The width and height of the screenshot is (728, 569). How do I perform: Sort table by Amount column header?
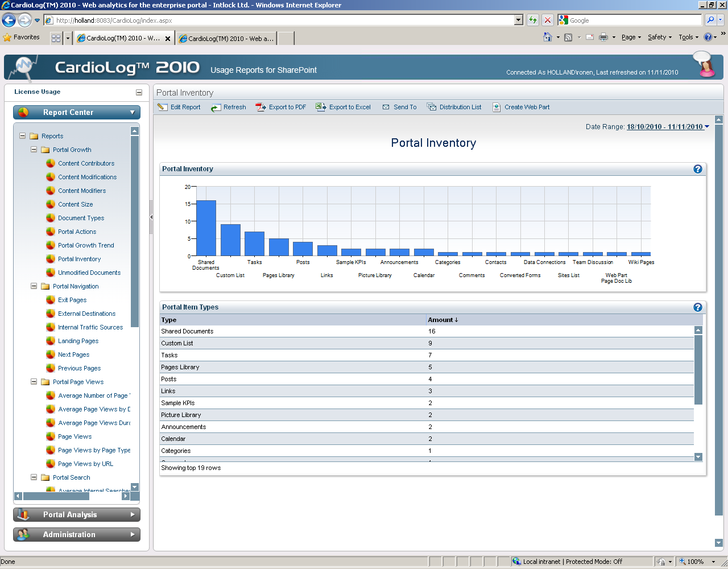[x=443, y=320]
